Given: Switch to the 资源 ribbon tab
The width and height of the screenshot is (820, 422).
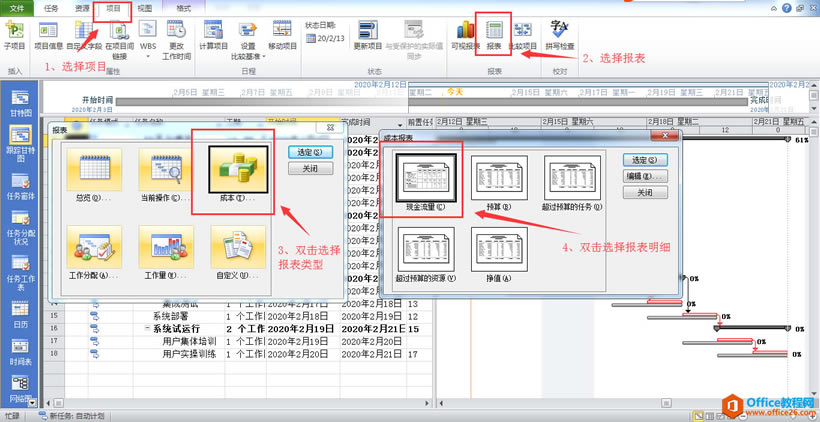Looking at the screenshot, I should 82,8.
